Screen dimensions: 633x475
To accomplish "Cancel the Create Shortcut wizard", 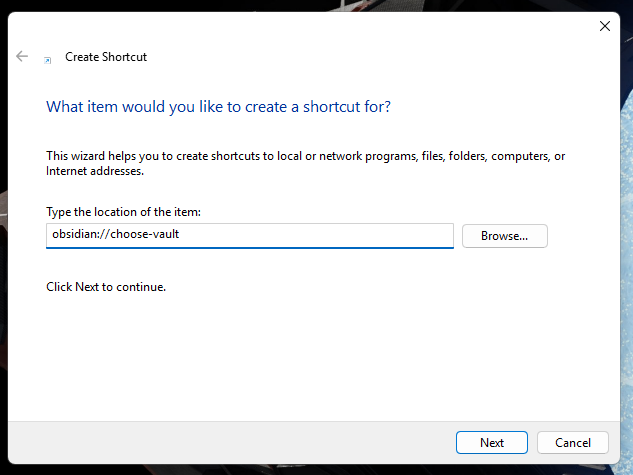I will click(572, 442).
